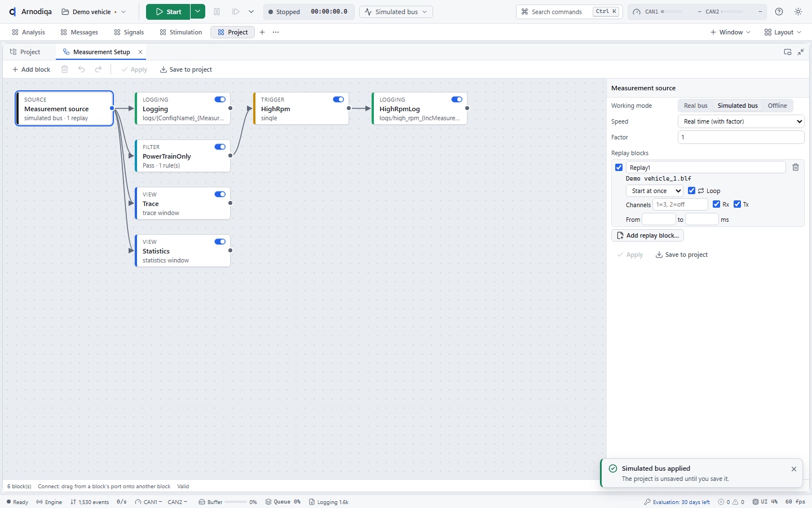Viewport: 812px width, 508px height.
Task: Select the Project sub-tab
Action: (x=25, y=52)
